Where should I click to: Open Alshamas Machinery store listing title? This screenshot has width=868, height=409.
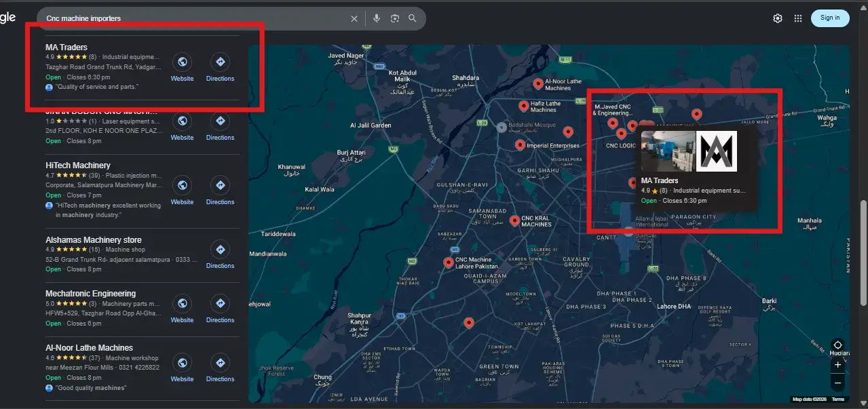point(94,239)
